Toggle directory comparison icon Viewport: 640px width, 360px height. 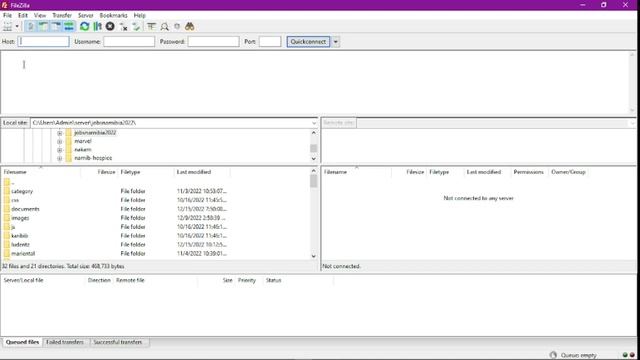(164, 27)
